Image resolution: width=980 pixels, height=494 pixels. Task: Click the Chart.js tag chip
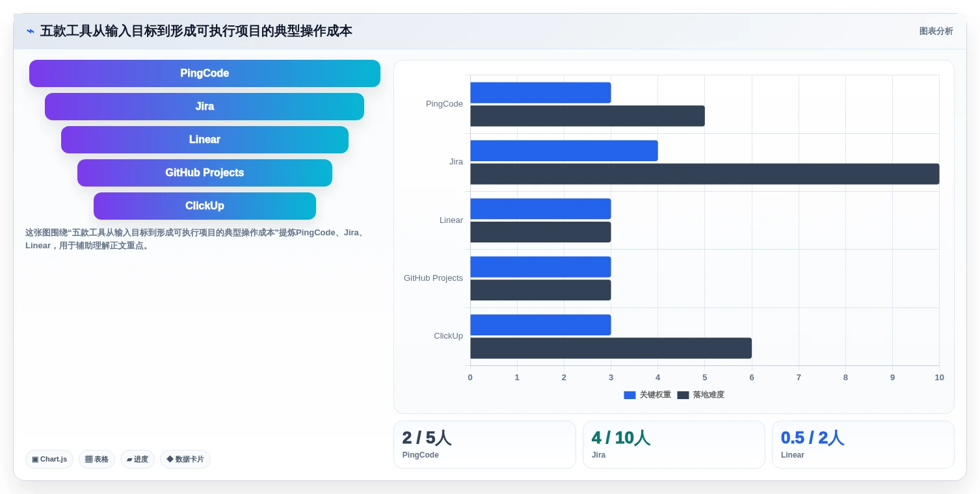[x=49, y=459]
